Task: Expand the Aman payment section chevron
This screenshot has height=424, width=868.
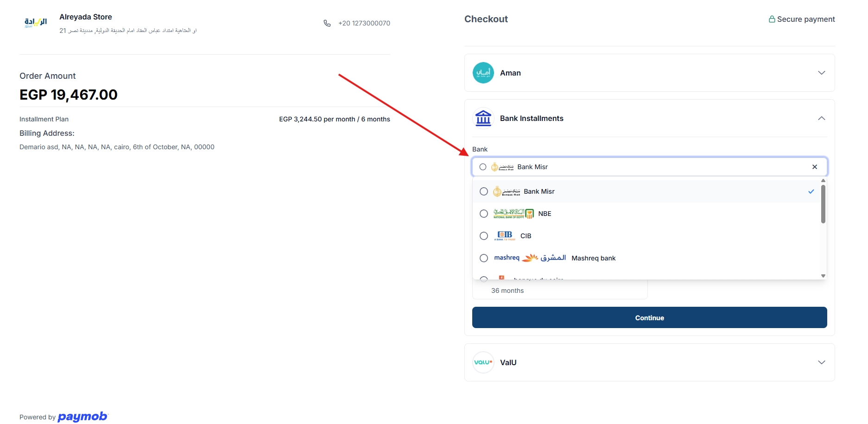Action: tap(821, 73)
